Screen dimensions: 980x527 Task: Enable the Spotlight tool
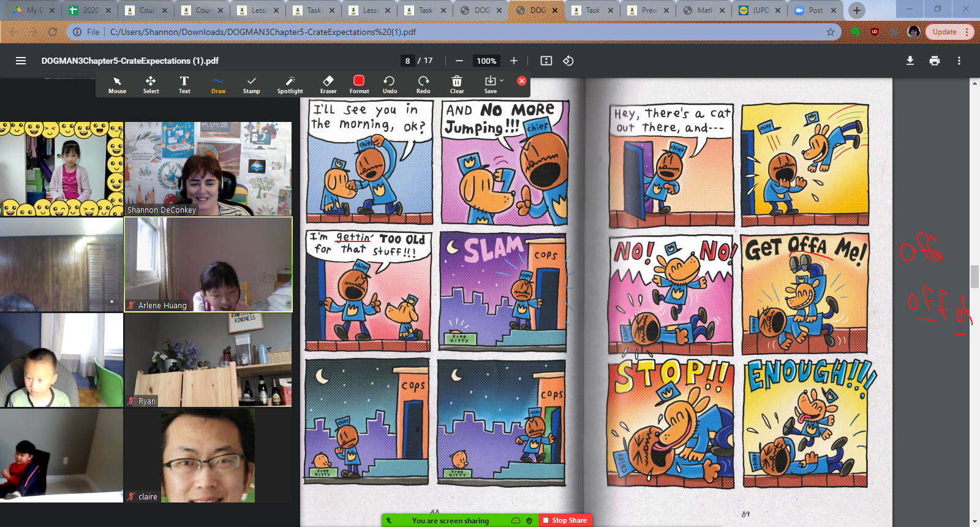290,85
